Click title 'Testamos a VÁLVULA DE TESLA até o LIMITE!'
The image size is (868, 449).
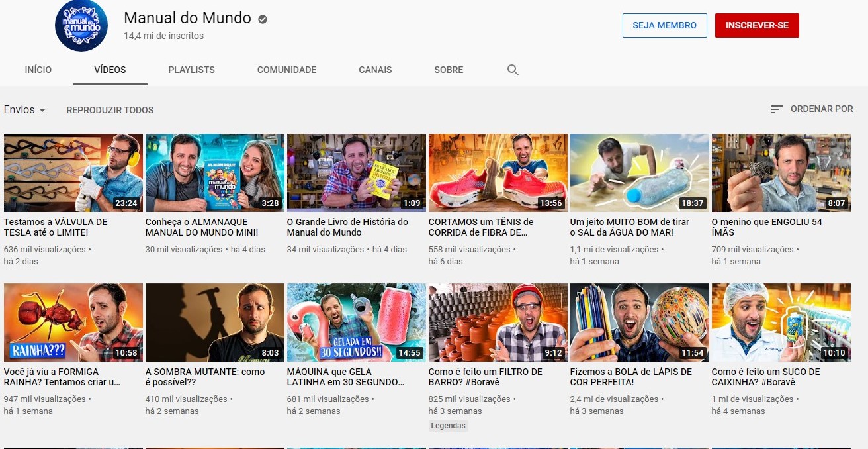pyautogui.click(x=56, y=227)
